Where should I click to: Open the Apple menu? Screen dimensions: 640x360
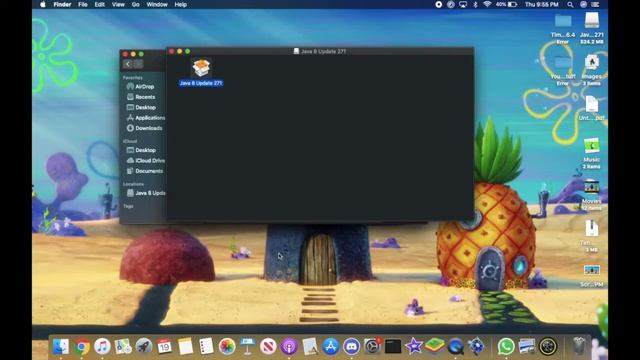[x=43, y=4]
